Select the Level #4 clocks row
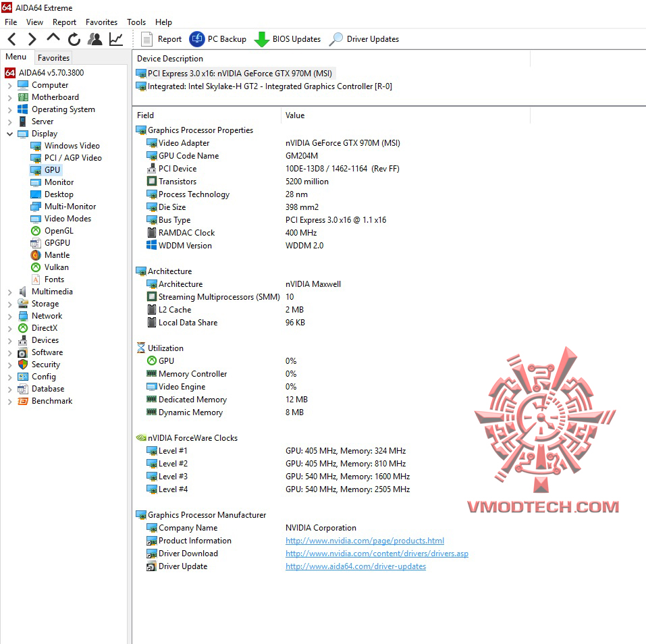The height and width of the screenshot is (644, 646). 278,489
